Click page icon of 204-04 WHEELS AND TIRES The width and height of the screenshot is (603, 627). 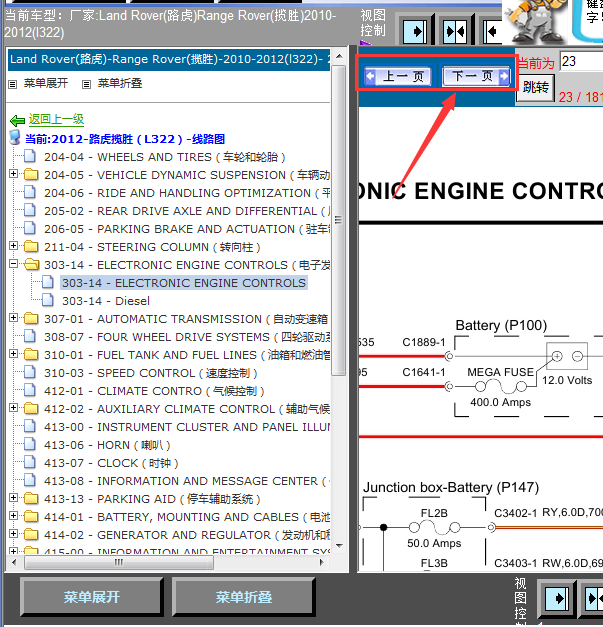(30, 156)
